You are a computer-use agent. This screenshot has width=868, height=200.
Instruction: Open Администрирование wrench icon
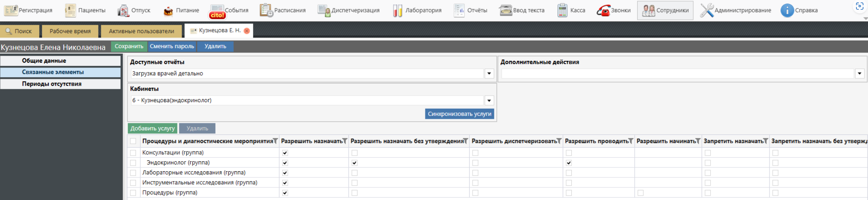coord(707,11)
